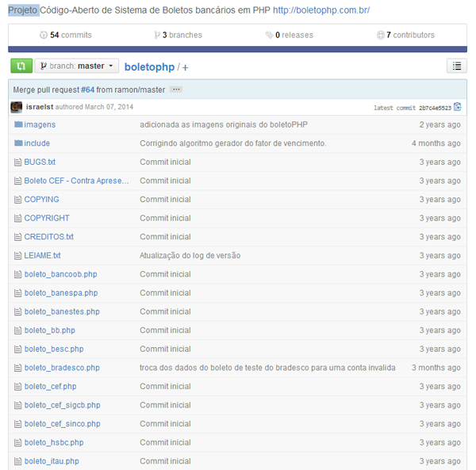Click the include folder icon
The image size is (476, 470).
(x=18, y=143)
